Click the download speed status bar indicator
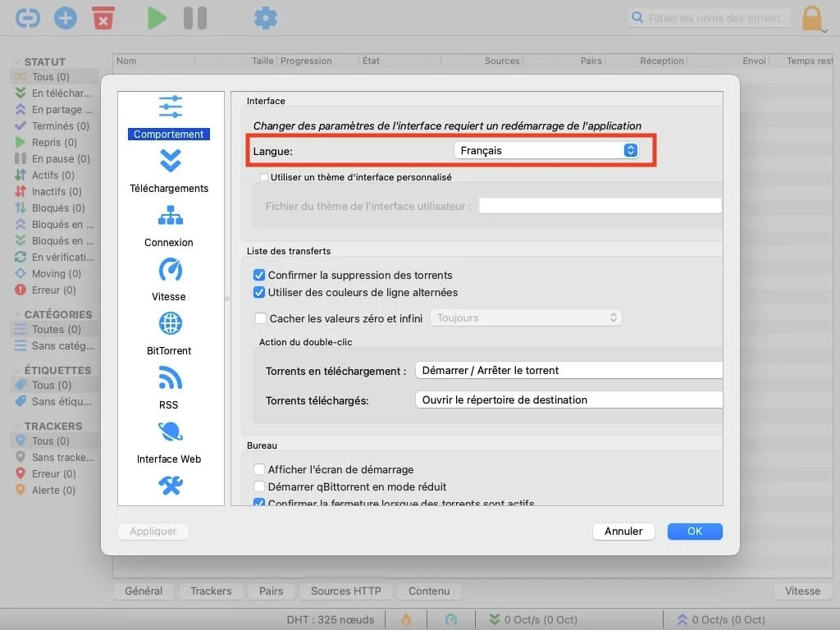840x630 pixels. (x=533, y=619)
